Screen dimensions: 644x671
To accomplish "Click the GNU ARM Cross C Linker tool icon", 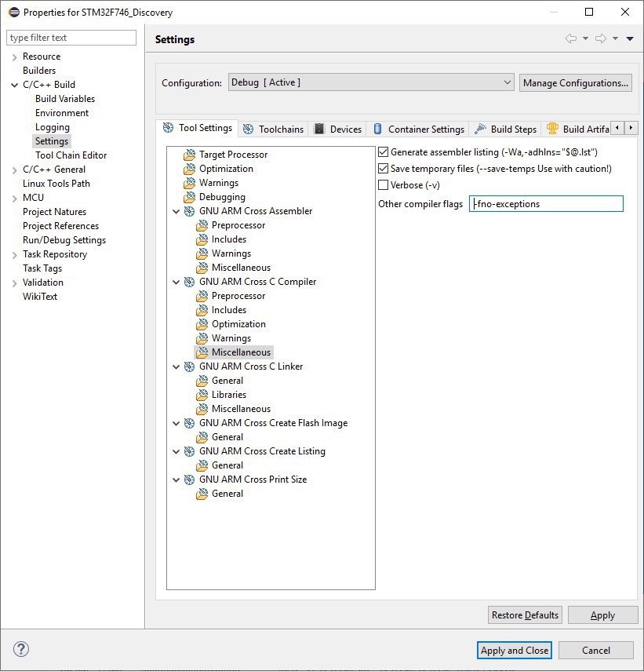I will (x=189, y=366).
